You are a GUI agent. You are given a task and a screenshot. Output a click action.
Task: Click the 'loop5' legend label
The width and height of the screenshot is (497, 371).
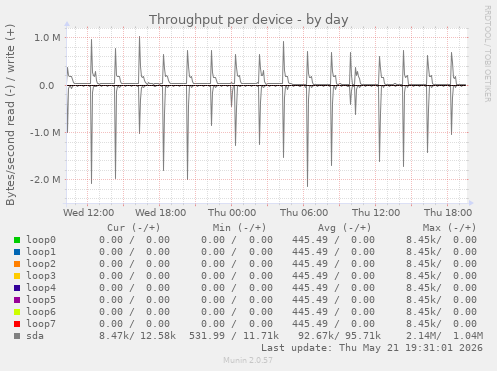click(41, 300)
